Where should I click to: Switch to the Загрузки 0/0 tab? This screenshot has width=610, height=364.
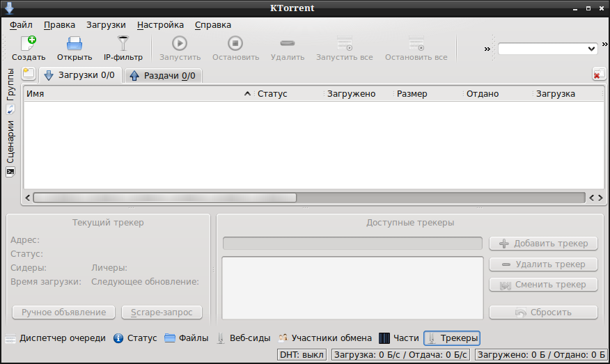[x=80, y=75]
